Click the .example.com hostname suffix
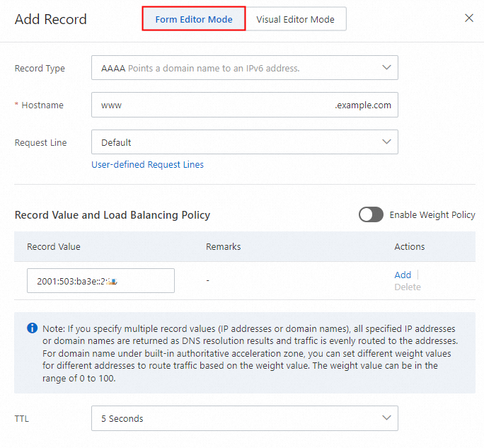 pyautogui.click(x=363, y=105)
